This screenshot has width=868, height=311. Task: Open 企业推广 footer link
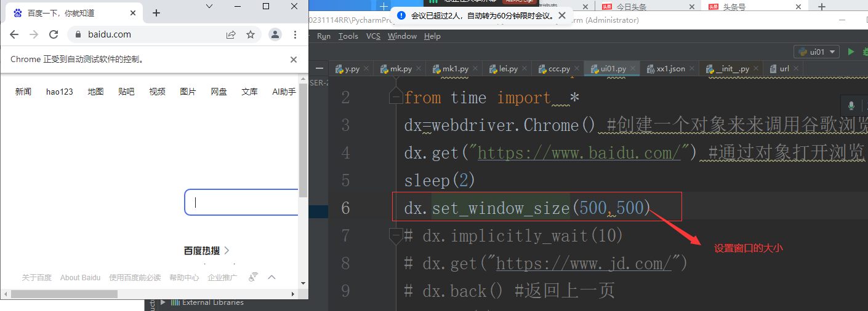click(x=222, y=278)
